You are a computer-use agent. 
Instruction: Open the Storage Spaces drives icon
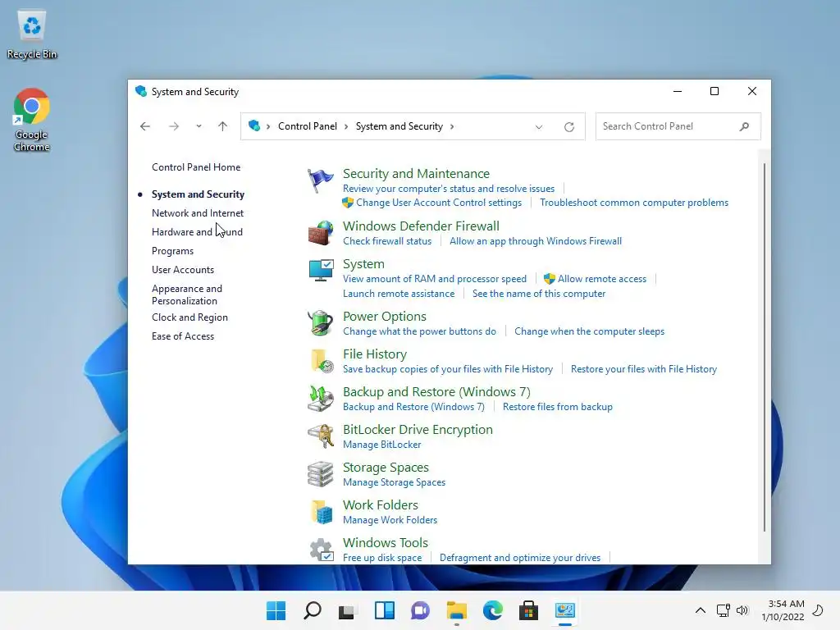[321, 474]
